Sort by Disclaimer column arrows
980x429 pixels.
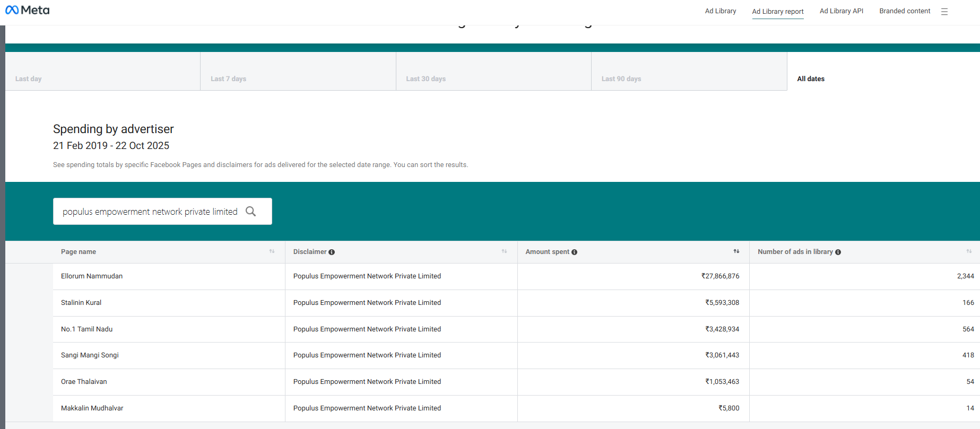coord(504,251)
